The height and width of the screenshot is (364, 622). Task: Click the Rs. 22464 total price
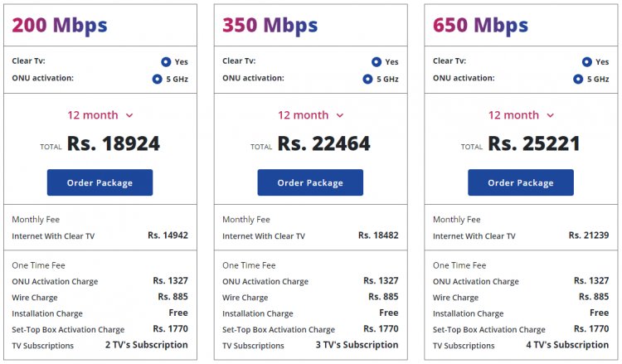coord(323,143)
